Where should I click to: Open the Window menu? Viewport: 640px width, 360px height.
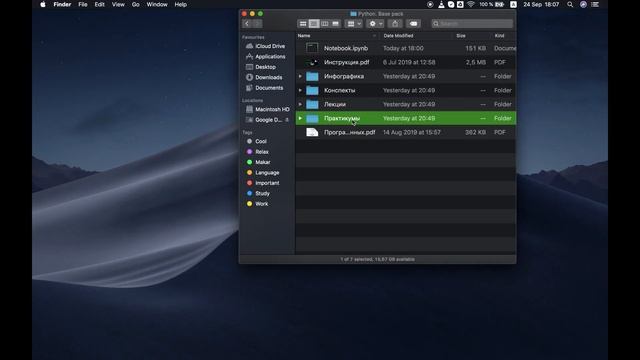click(x=157, y=4)
